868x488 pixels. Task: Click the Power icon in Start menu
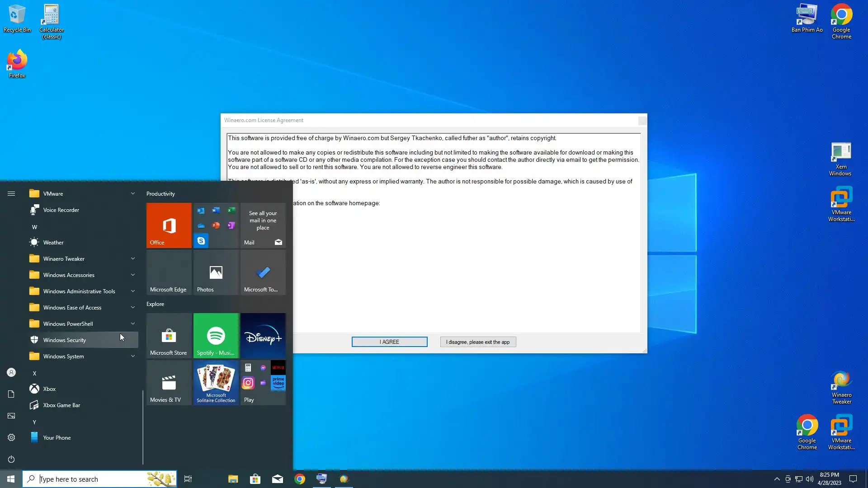[11, 459]
